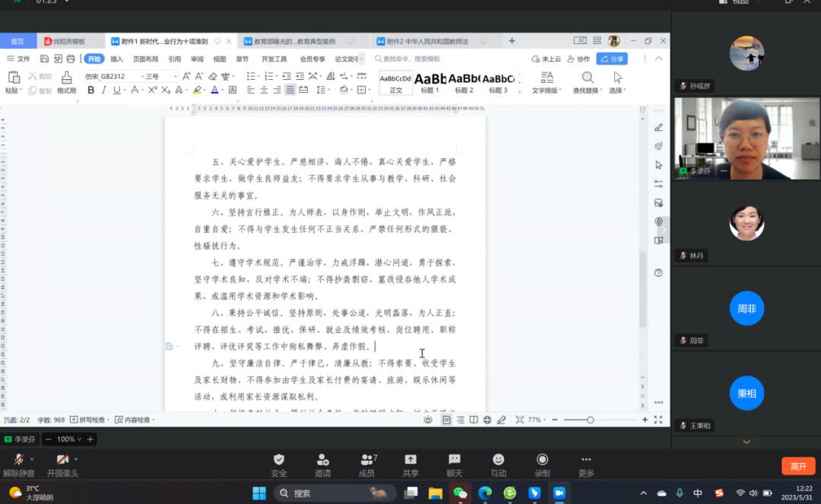The width and height of the screenshot is (821, 504).
Task: Start recording the meeting
Action: tap(543, 465)
